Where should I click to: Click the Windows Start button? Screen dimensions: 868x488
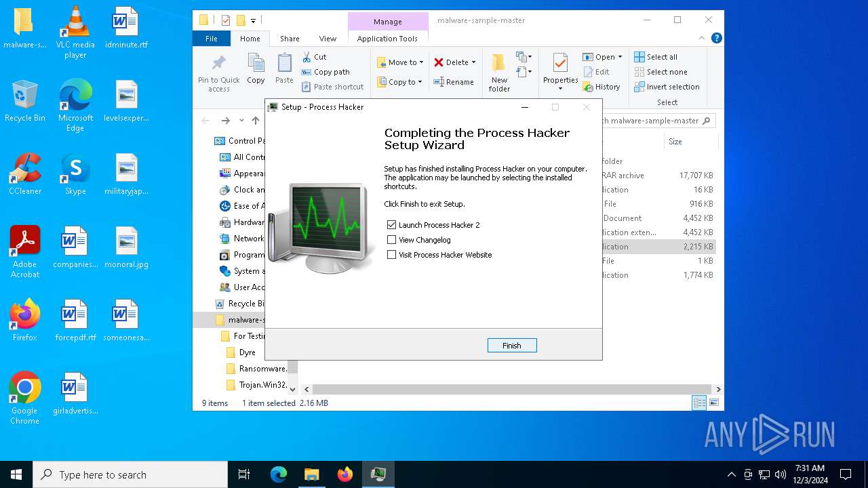point(16,474)
